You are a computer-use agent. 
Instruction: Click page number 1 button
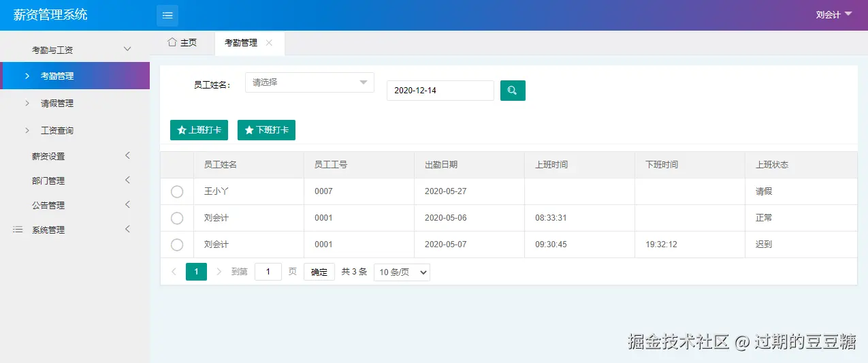coord(196,272)
